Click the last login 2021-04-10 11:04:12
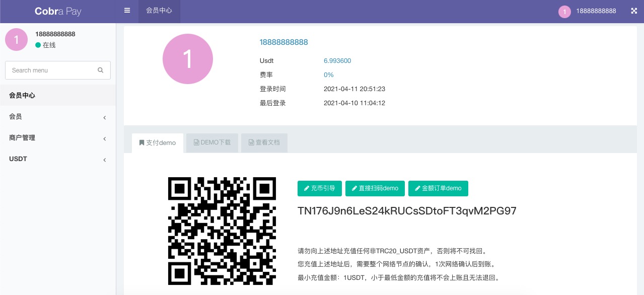This screenshot has width=644, height=295. click(x=354, y=103)
